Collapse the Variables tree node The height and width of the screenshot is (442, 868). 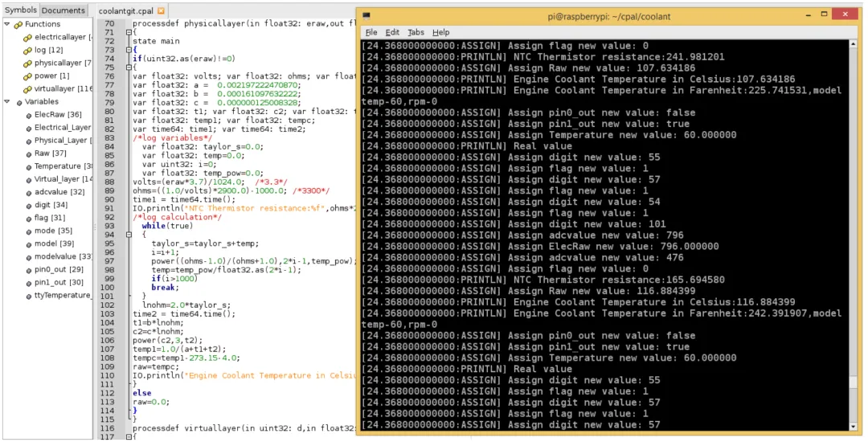click(x=7, y=102)
